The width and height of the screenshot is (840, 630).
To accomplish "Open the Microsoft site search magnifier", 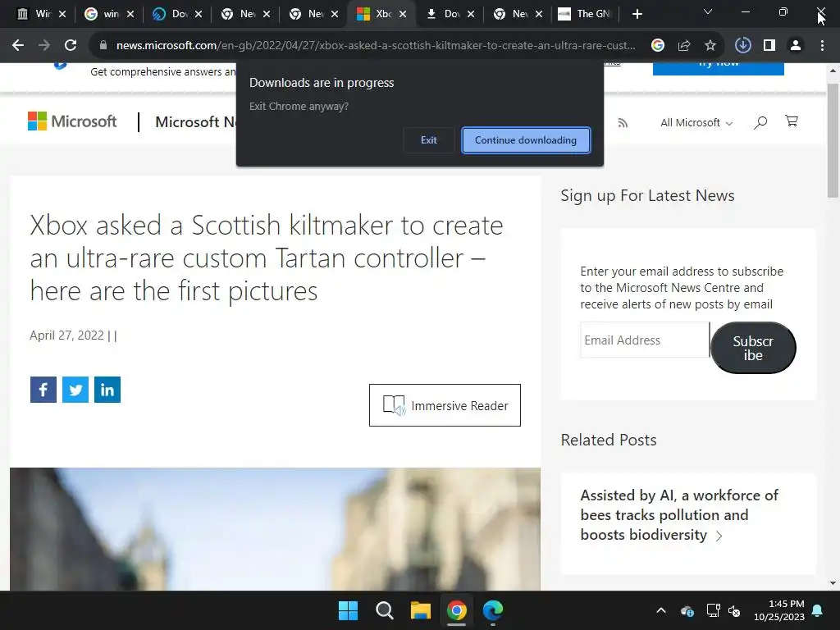I will click(x=760, y=123).
